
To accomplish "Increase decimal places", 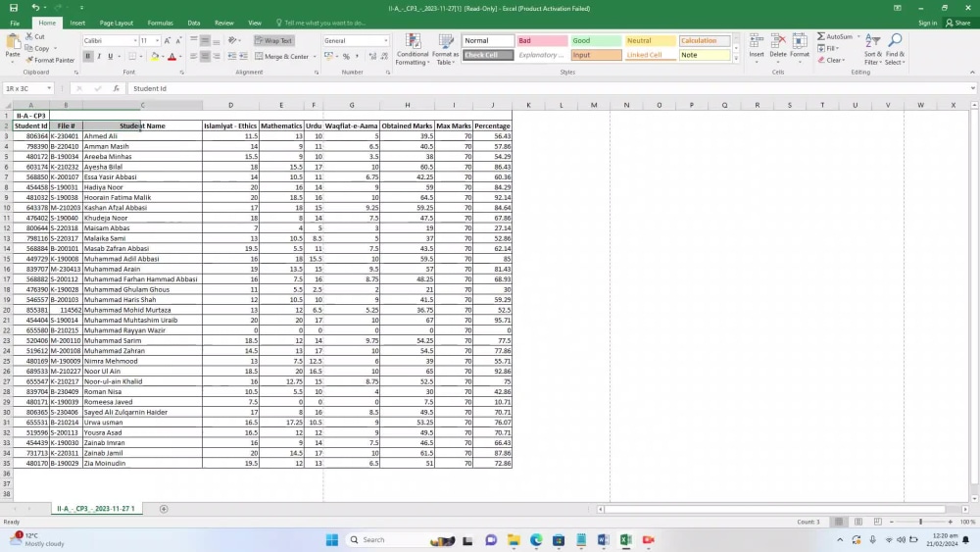I will click(372, 56).
